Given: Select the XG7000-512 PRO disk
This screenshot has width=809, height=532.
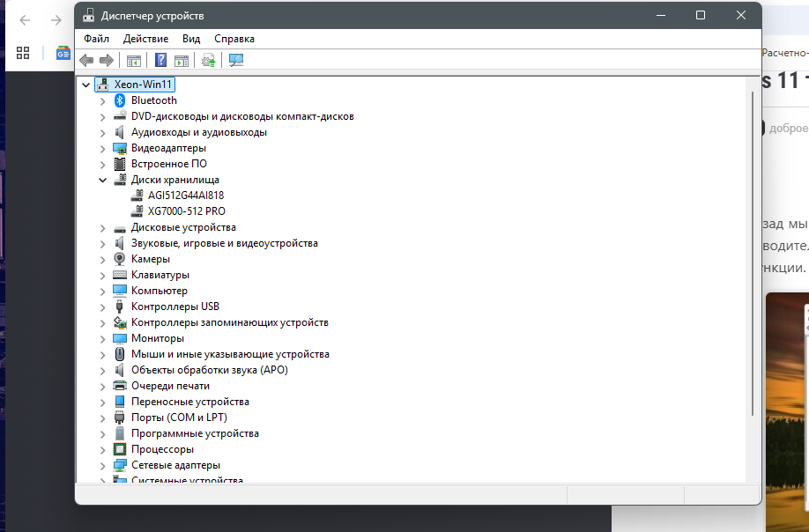Looking at the screenshot, I should [x=187, y=211].
